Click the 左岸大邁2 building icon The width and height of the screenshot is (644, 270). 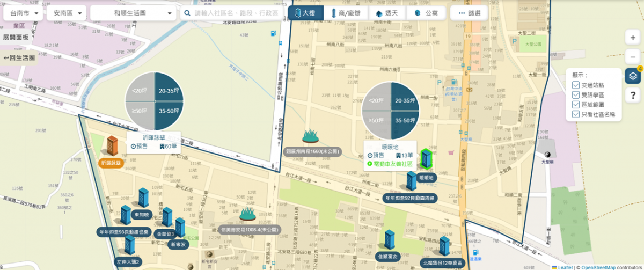point(129,244)
